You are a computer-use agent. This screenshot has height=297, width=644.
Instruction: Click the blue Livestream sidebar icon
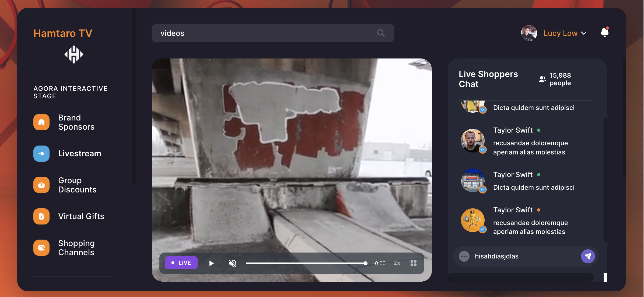[x=41, y=154]
